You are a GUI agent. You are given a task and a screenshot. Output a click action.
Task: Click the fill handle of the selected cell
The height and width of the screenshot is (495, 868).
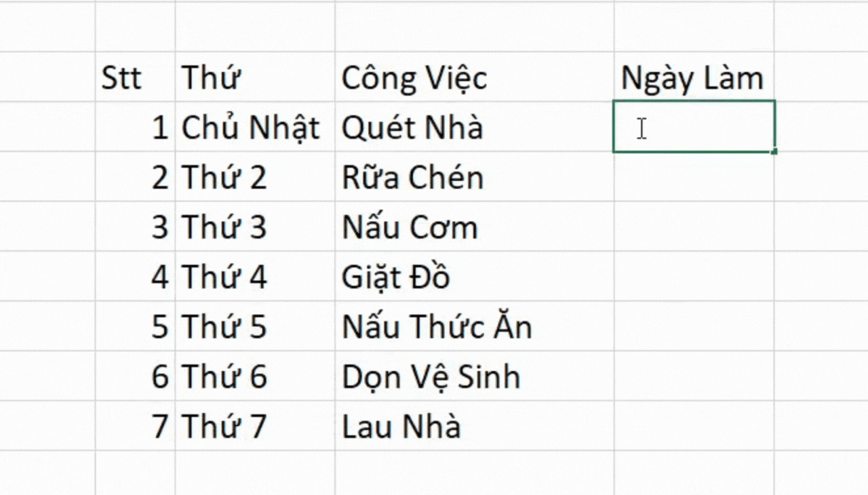[x=774, y=151]
